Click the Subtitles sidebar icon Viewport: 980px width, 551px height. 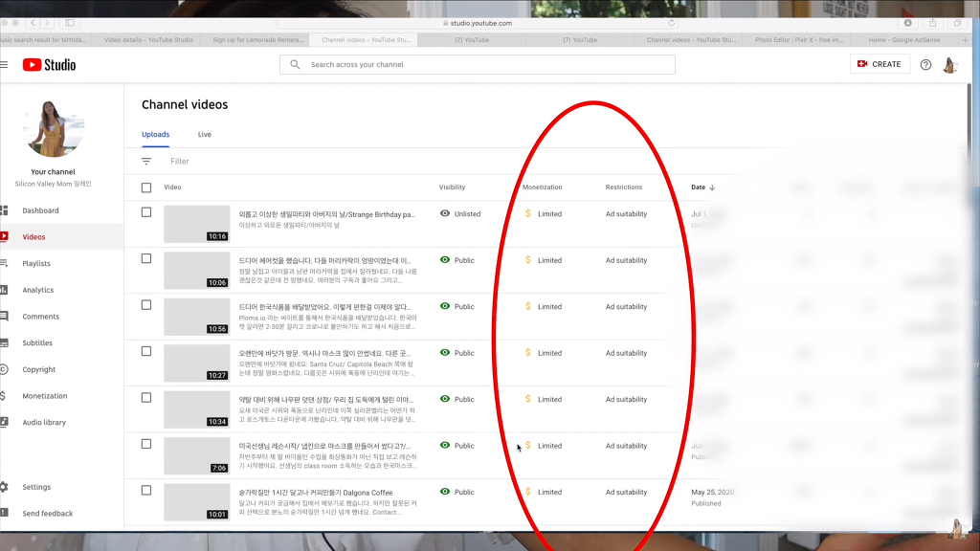tap(5, 343)
